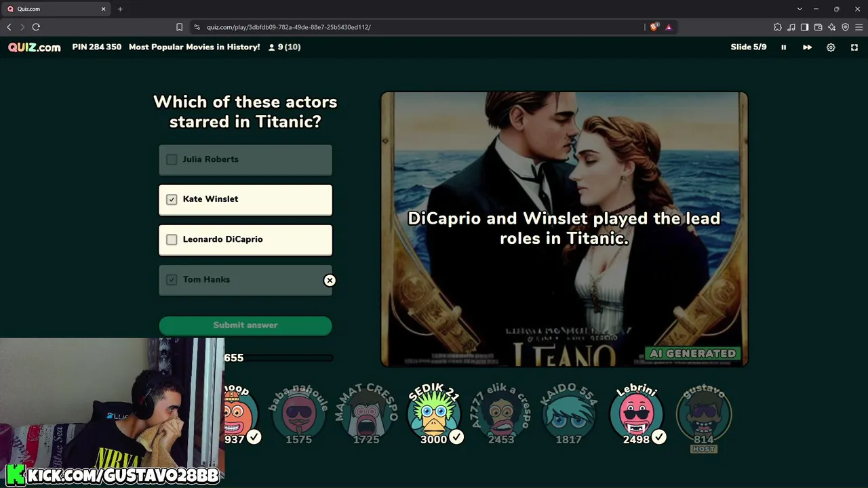Click the answer timer progress bar

279,358
